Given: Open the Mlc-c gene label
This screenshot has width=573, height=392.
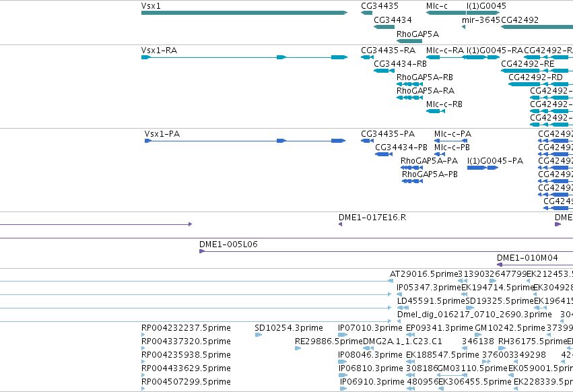Looking at the screenshot, I should [437, 6].
